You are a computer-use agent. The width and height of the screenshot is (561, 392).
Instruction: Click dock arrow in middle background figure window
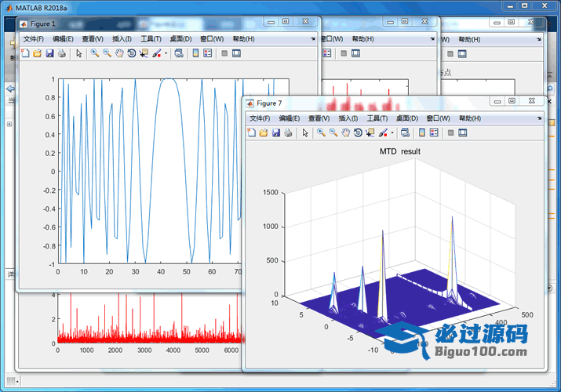point(432,38)
